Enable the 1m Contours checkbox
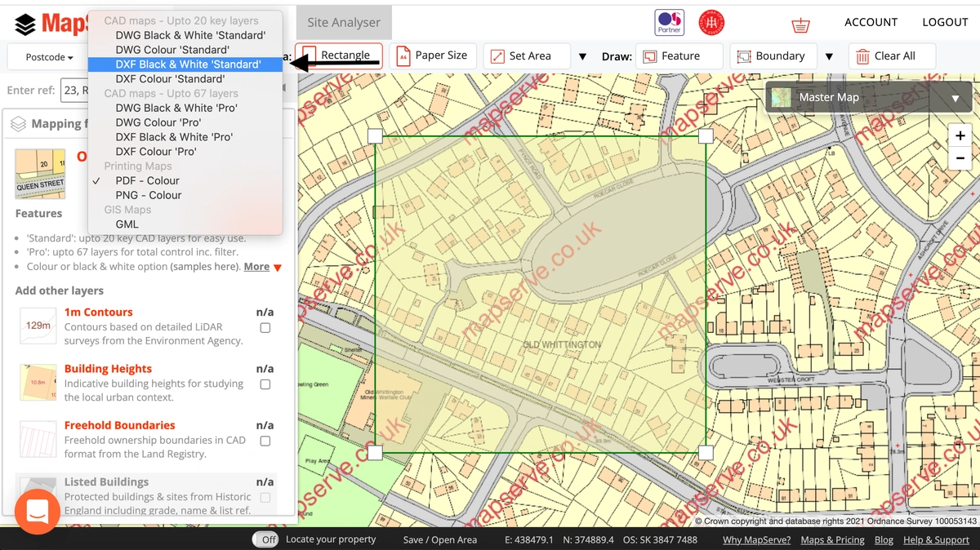The height and width of the screenshot is (550, 980). [x=265, y=328]
